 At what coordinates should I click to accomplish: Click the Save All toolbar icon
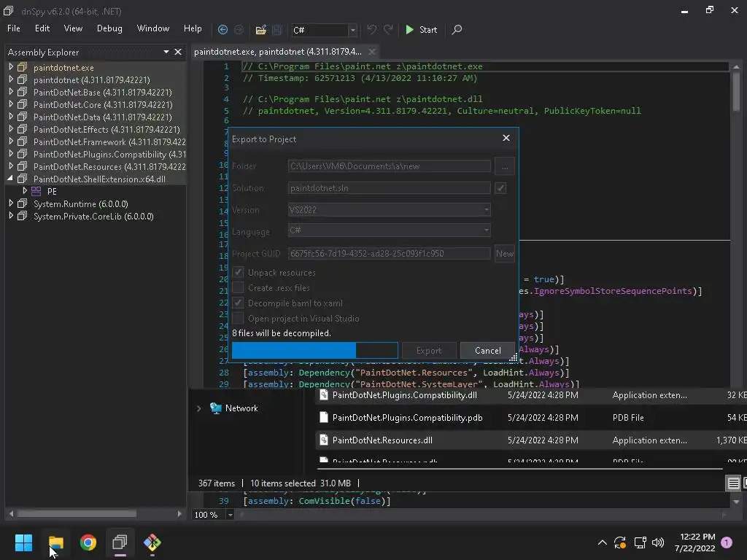pos(276,30)
